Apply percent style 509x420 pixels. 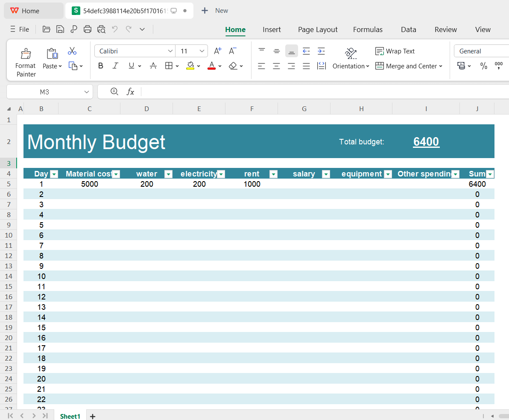(484, 66)
